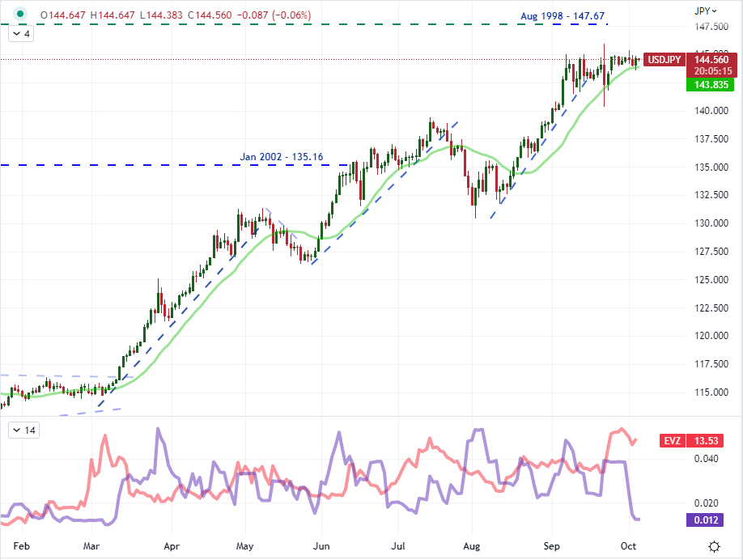Click the 137.500 price axis label

pyautogui.click(x=711, y=139)
